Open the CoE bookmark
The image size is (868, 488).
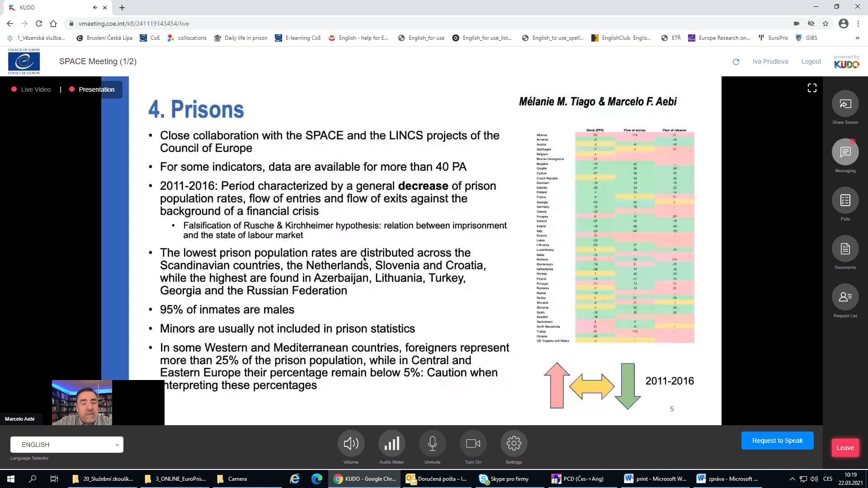coord(150,38)
